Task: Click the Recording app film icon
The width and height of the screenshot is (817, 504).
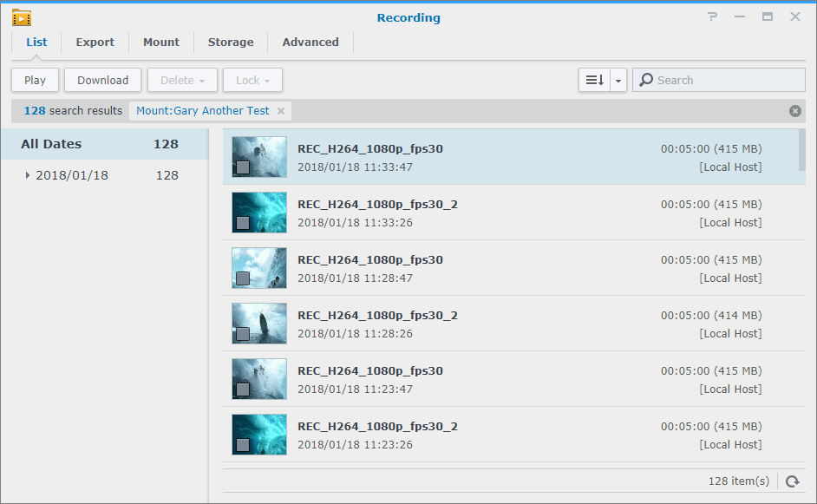Action: click(21, 16)
